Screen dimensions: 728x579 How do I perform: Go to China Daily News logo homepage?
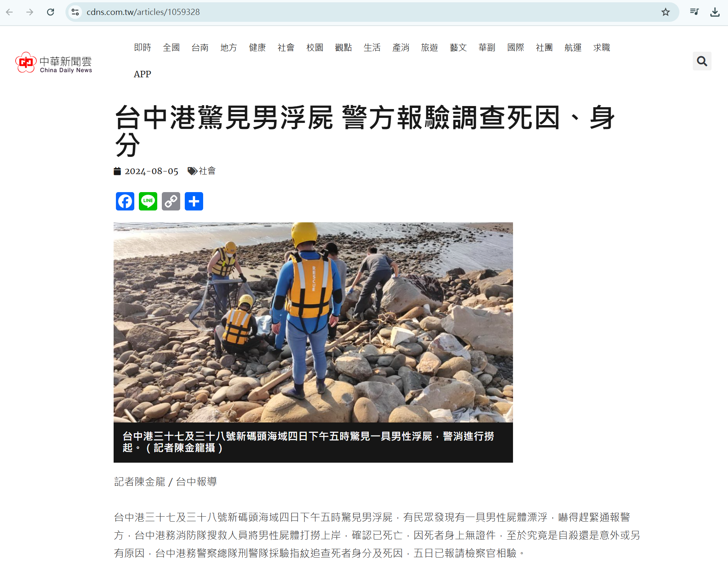[x=54, y=62]
